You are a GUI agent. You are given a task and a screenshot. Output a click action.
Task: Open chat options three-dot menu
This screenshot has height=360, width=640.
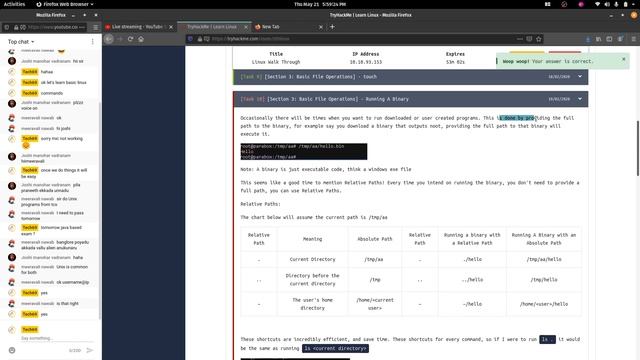93,42
